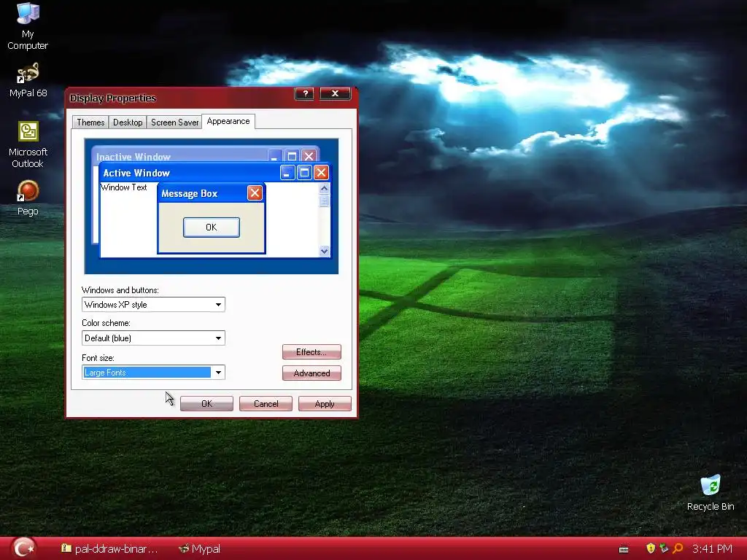Image resolution: width=747 pixels, height=560 pixels.
Task: Click the Active Window title text
Action: pos(136,173)
